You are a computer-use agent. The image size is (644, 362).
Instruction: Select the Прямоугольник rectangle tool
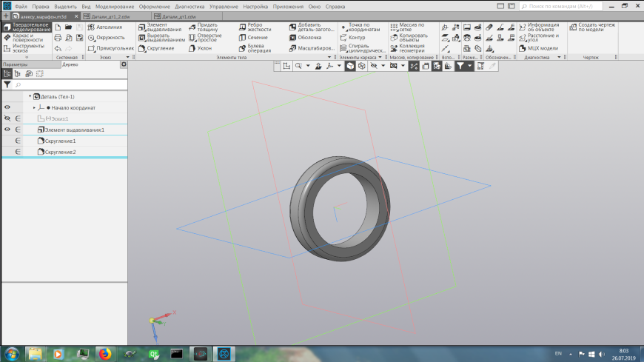(115, 48)
